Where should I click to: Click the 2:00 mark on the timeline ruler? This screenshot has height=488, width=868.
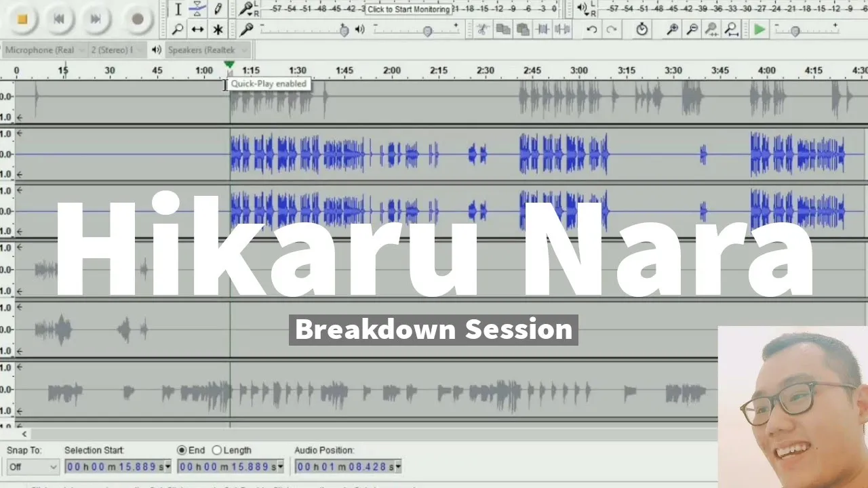tap(391, 70)
